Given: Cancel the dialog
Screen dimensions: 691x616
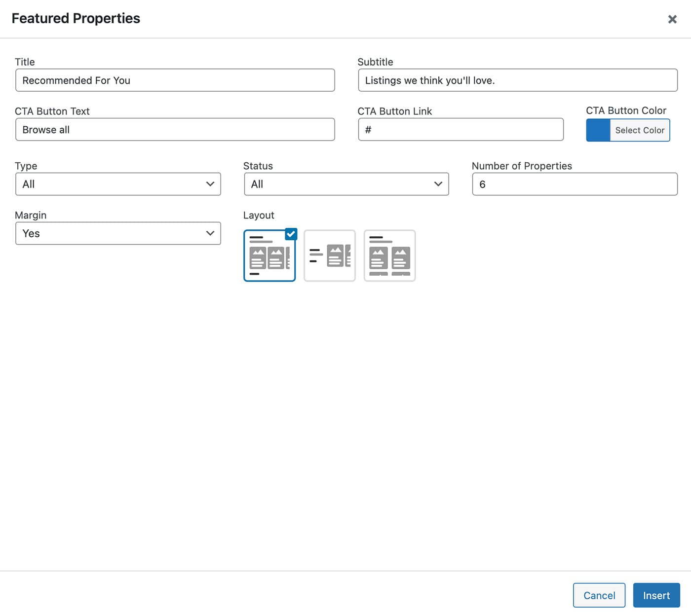Looking at the screenshot, I should (x=599, y=595).
